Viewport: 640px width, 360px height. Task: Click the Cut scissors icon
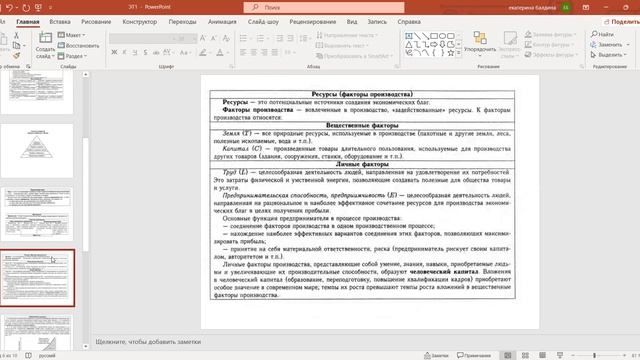click(16, 36)
